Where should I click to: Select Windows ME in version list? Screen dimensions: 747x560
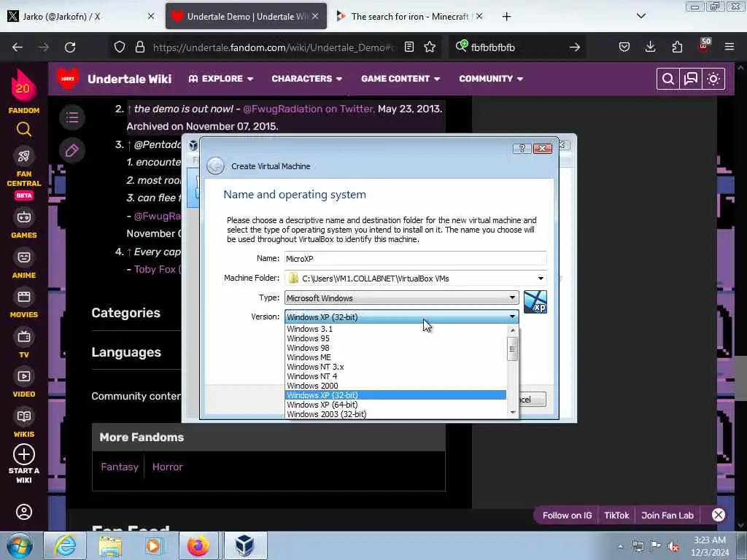click(395, 357)
